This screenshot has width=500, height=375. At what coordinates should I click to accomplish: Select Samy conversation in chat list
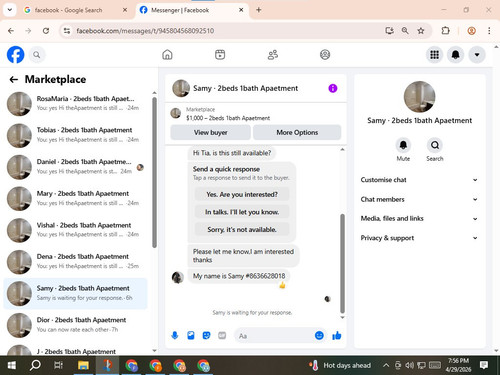(75, 293)
